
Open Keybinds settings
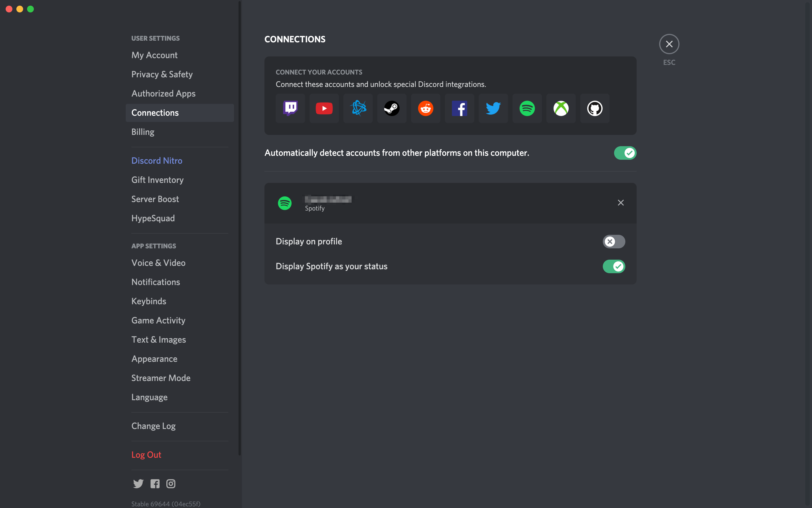point(180,301)
